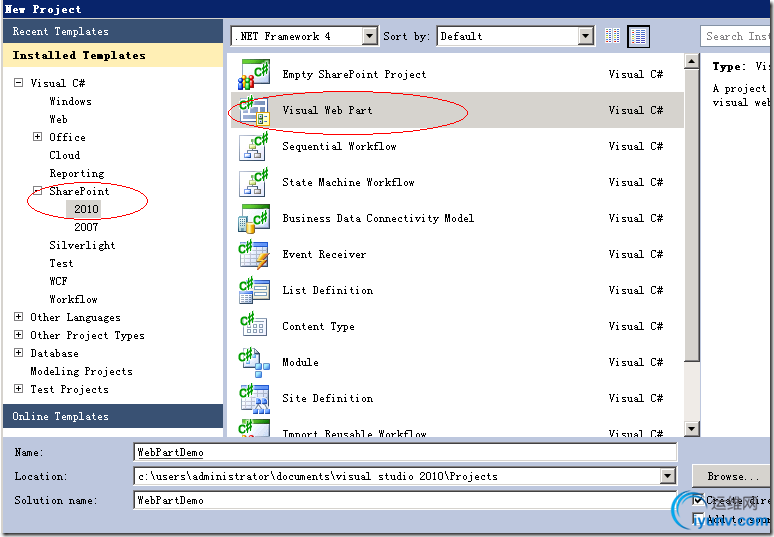Select the WCF category
The image size is (774, 537).
point(58,281)
